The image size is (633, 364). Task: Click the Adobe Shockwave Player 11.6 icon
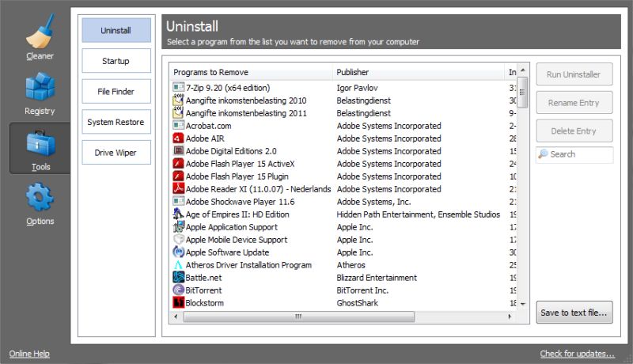pyautogui.click(x=179, y=201)
